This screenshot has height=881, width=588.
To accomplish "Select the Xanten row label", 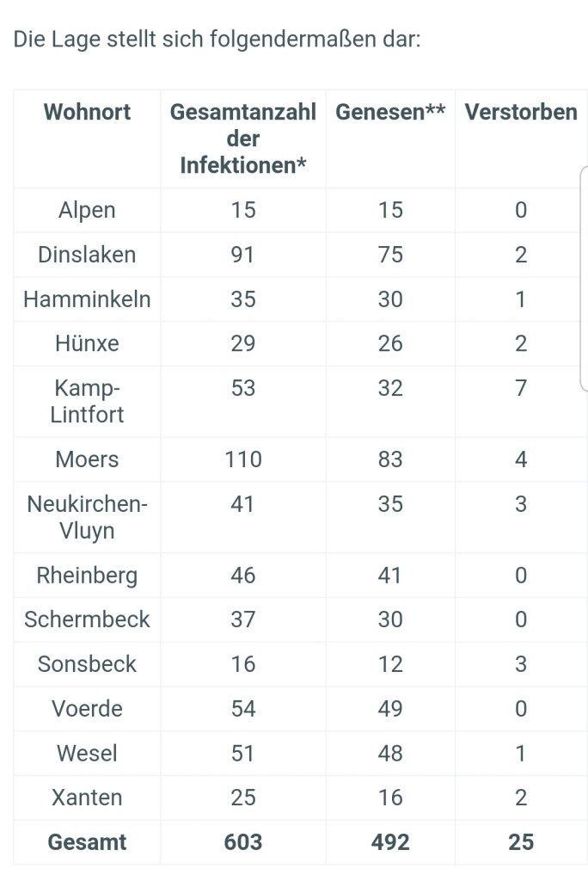I will point(87,798).
